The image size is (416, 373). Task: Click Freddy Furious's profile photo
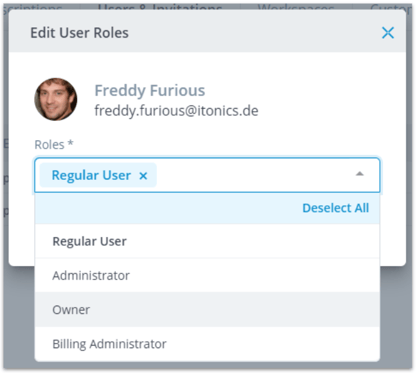[56, 99]
